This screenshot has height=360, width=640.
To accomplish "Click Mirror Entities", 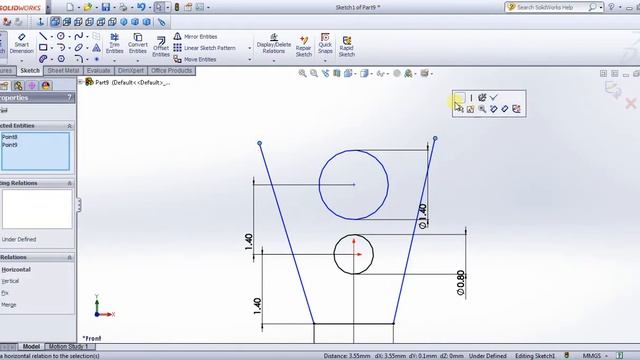I will 196,36.
